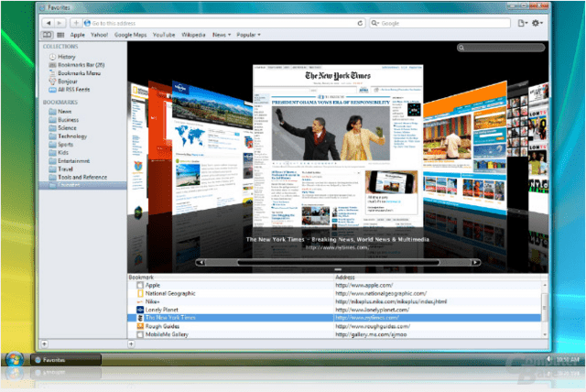Select The New York Times bookmark row
Image resolution: width=586 pixels, height=392 pixels.
[334, 318]
